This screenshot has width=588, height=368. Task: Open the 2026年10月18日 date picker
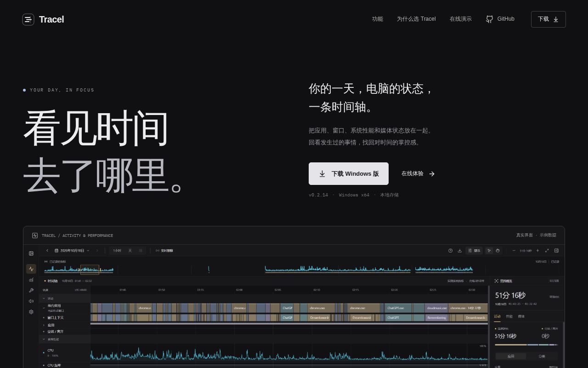[72, 251]
